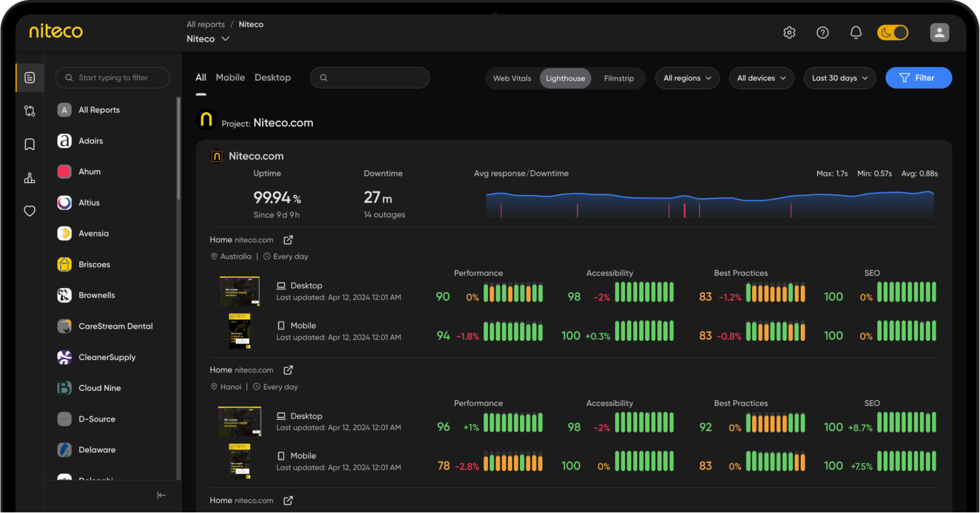Select the workflow icon in the sidebar
The width and height of the screenshot is (980, 513).
click(29, 111)
